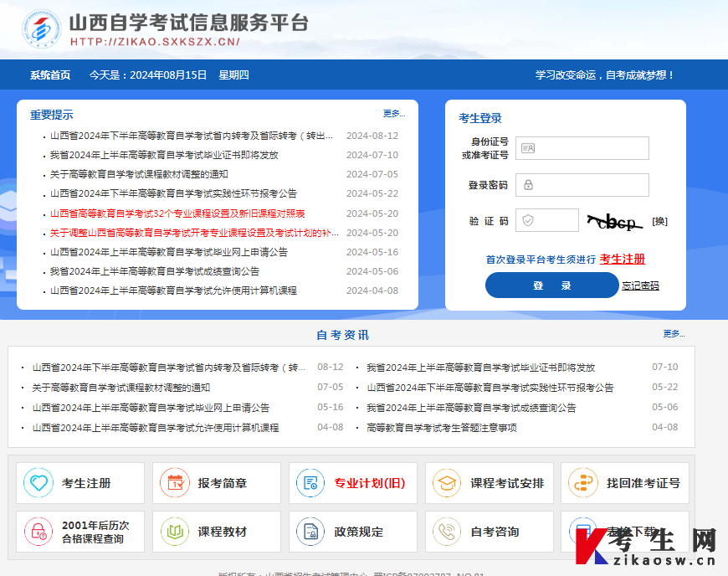
Task: Open the 课程考试安排 graduation cap icon
Action: click(446, 483)
